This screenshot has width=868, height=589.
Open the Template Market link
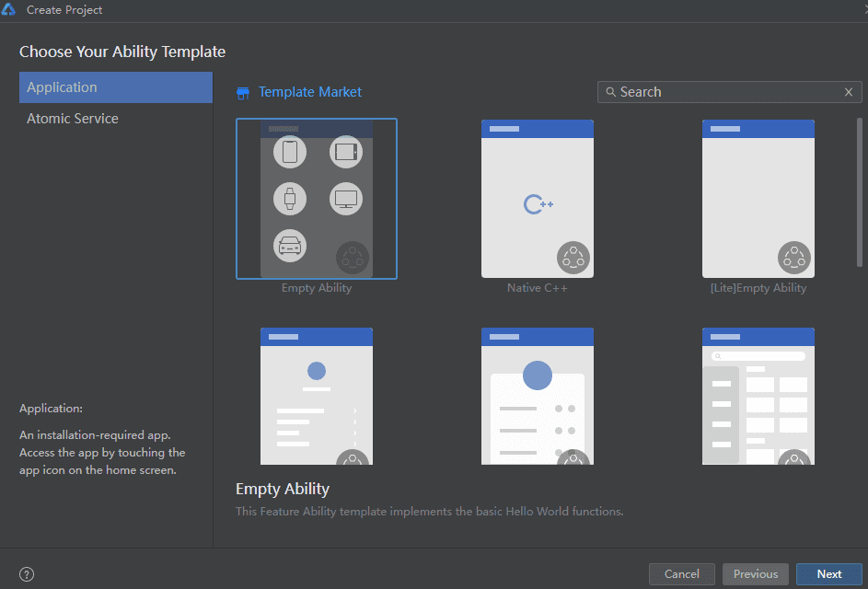309,92
